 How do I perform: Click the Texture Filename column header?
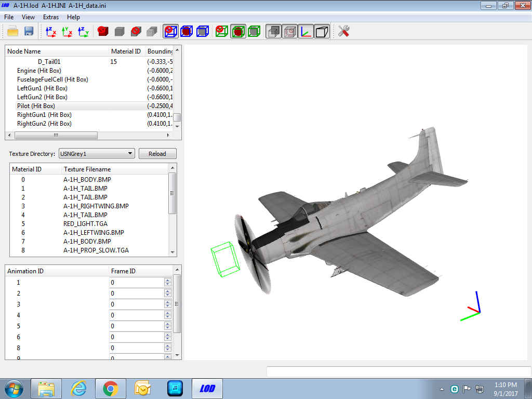click(115, 169)
